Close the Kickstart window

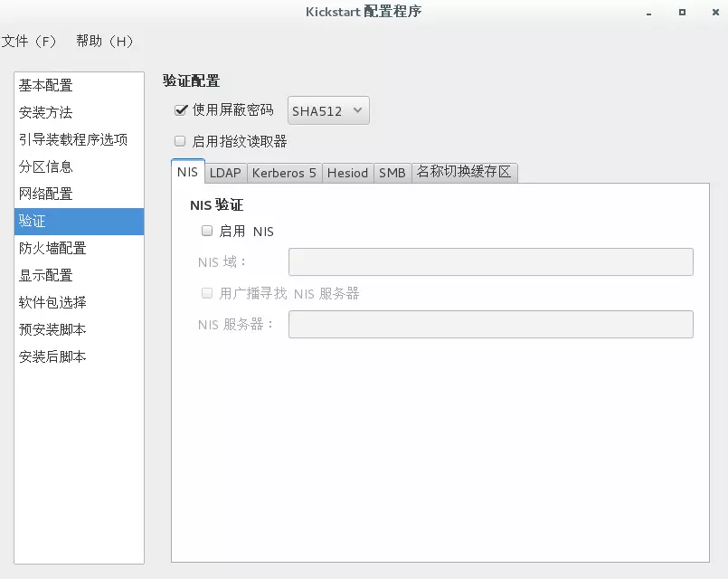[x=714, y=12]
